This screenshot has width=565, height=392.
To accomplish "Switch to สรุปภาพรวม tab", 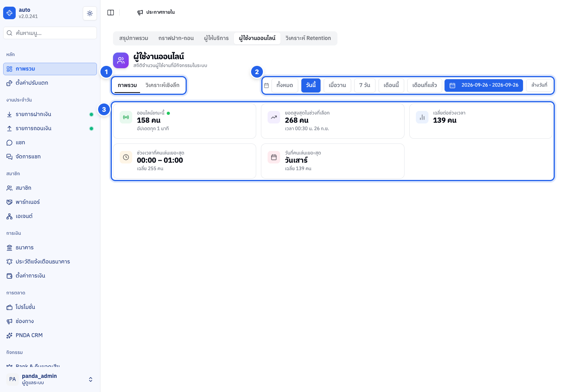I will 134,38.
